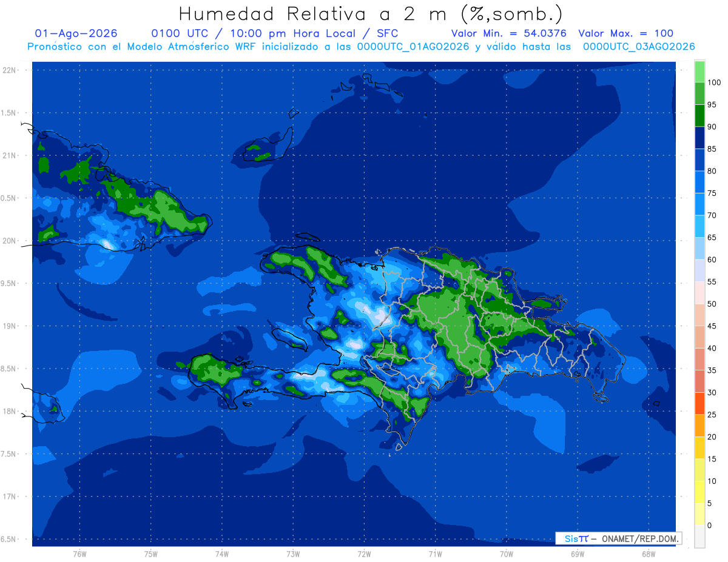
Task: Click the legend value "35"
Action: [712, 370]
